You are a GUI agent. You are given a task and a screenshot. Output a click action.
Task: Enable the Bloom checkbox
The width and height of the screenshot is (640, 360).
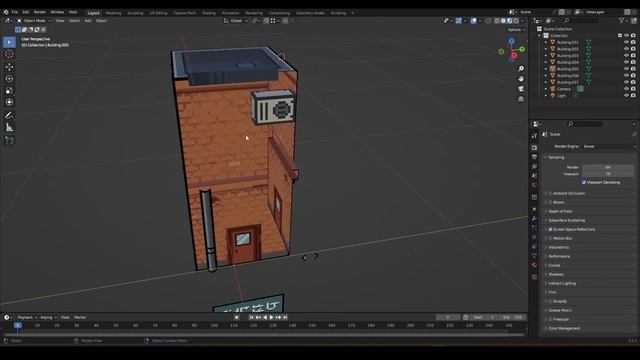550,202
